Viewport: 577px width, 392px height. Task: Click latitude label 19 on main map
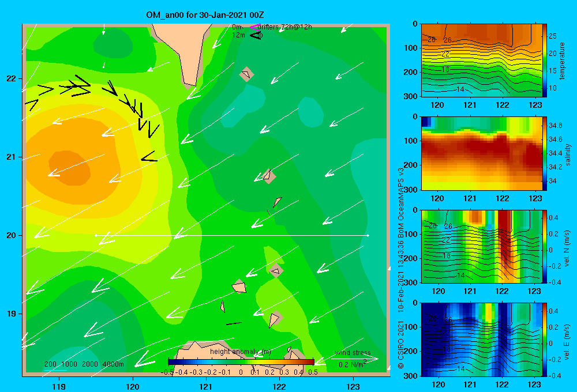(x=11, y=314)
